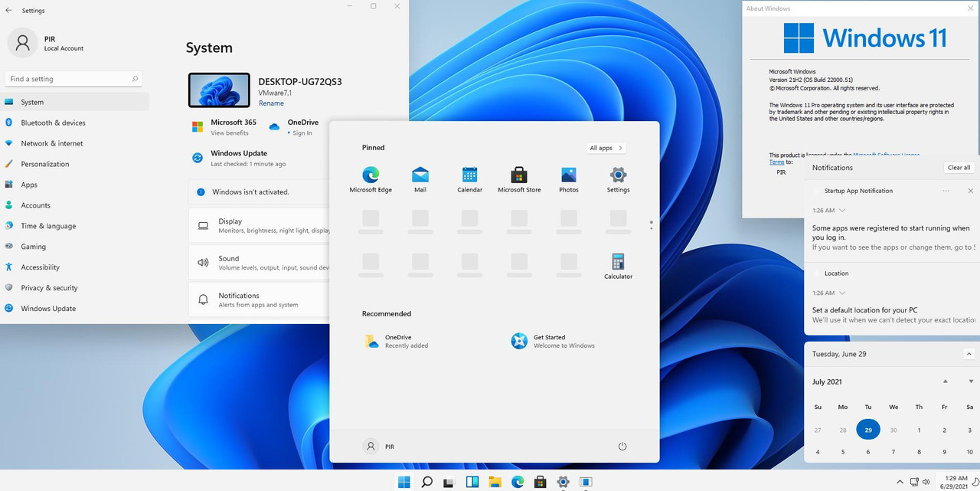Collapse the calendar with the chevron button
The height and width of the screenshot is (491, 980).
(969, 354)
